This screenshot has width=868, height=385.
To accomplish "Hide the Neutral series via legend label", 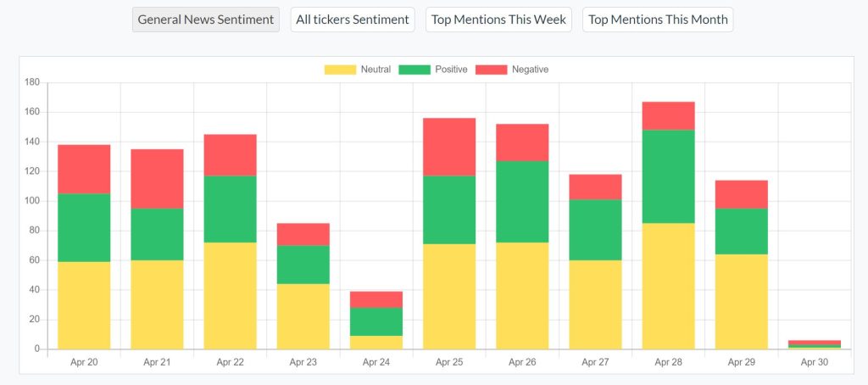I will tap(376, 70).
